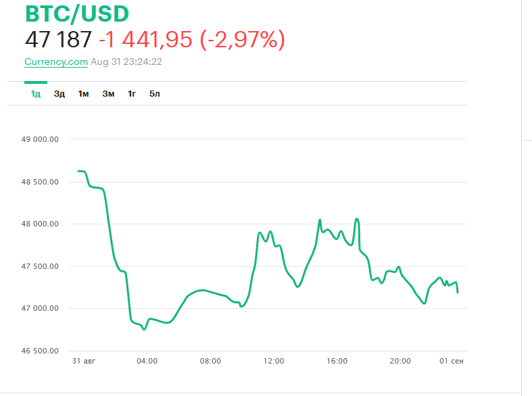Open the 3м three-month chart tab
Screen dimensions: 532x396
click(108, 94)
